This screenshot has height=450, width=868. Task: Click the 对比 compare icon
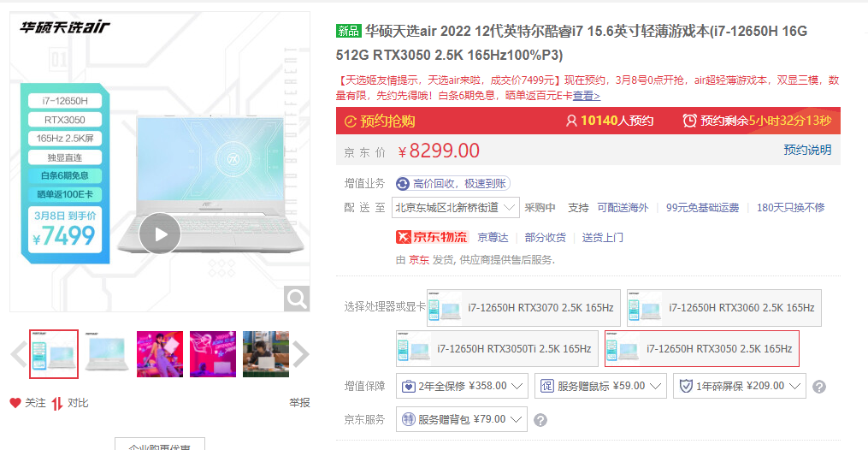(x=57, y=404)
